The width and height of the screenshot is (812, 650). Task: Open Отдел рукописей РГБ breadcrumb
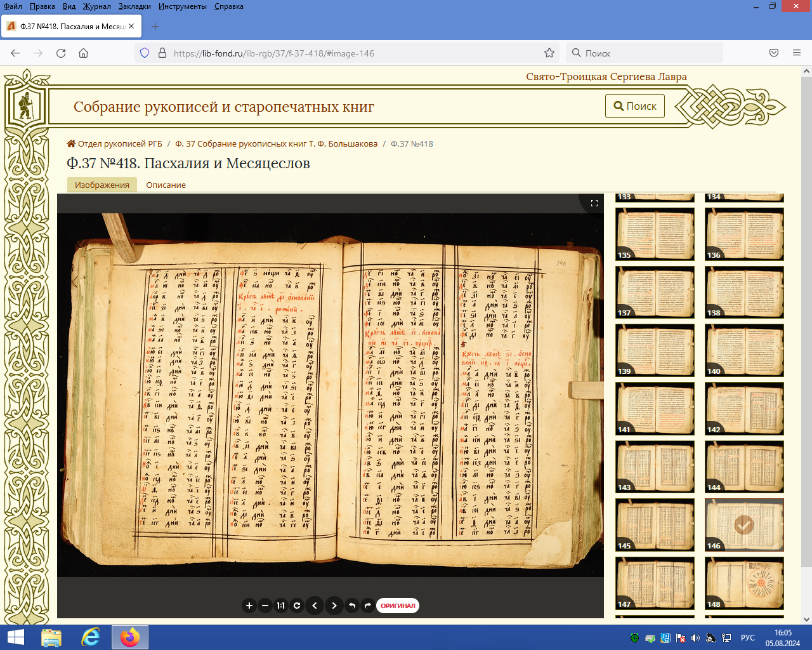pyautogui.click(x=115, y=143)
